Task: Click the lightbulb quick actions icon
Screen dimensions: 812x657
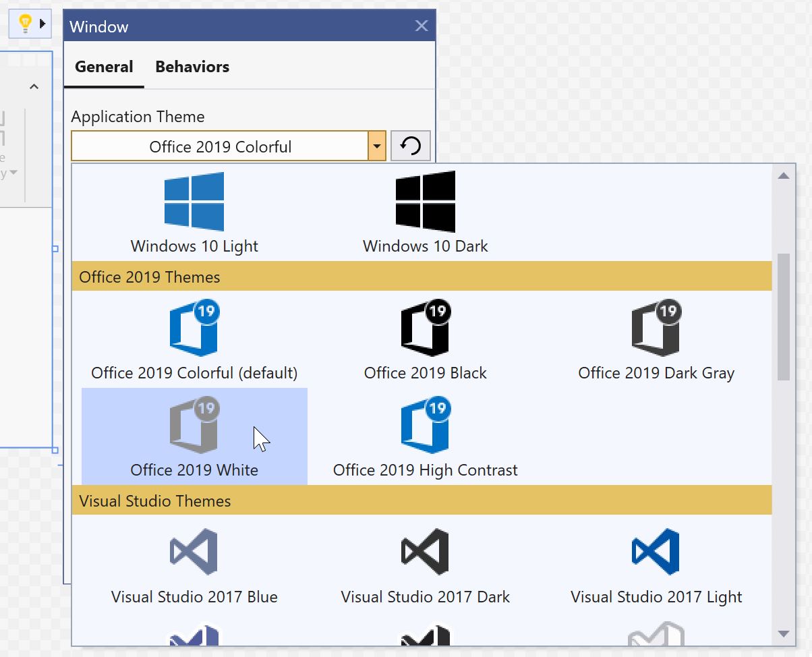Action: [25, 24]
